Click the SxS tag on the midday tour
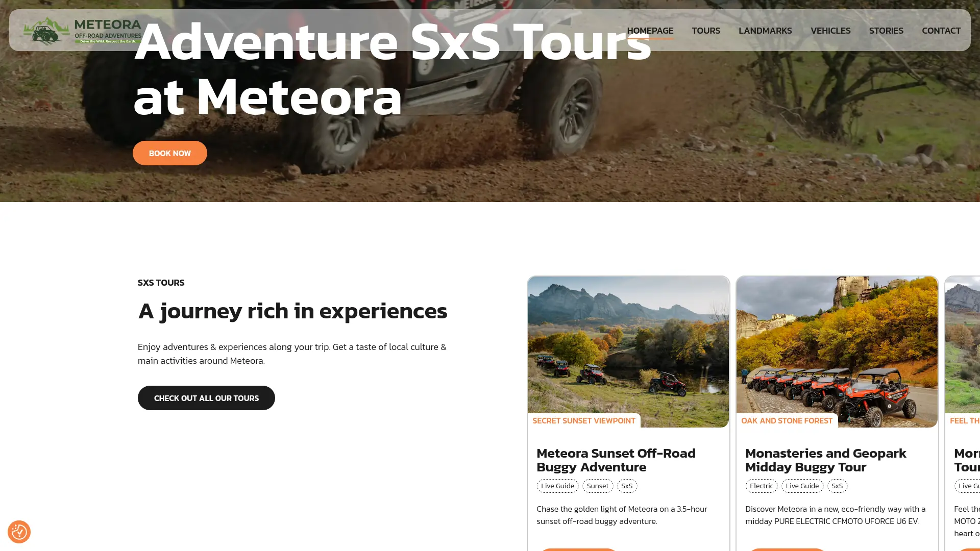Viewport: 980px width, 551px height. click(837, 486)
